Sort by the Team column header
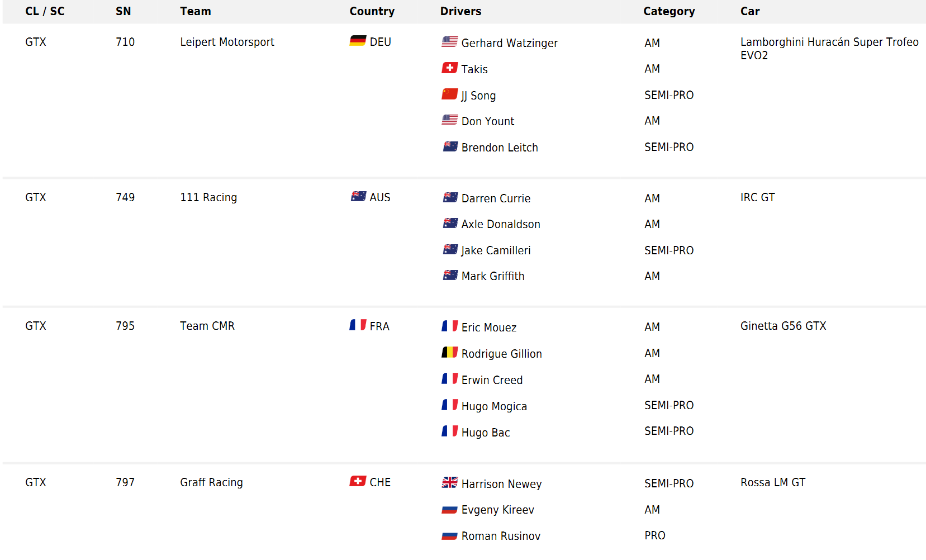926x560 pixels. [196, 11]
